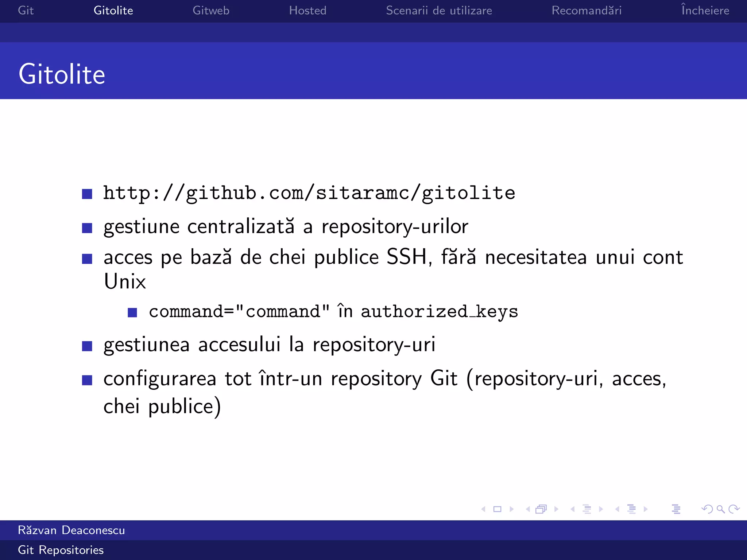Image resolution: width=747 pixels, height=560 pixels.
Task: Click the presentation outline icon
Action: tap(676, 509)
